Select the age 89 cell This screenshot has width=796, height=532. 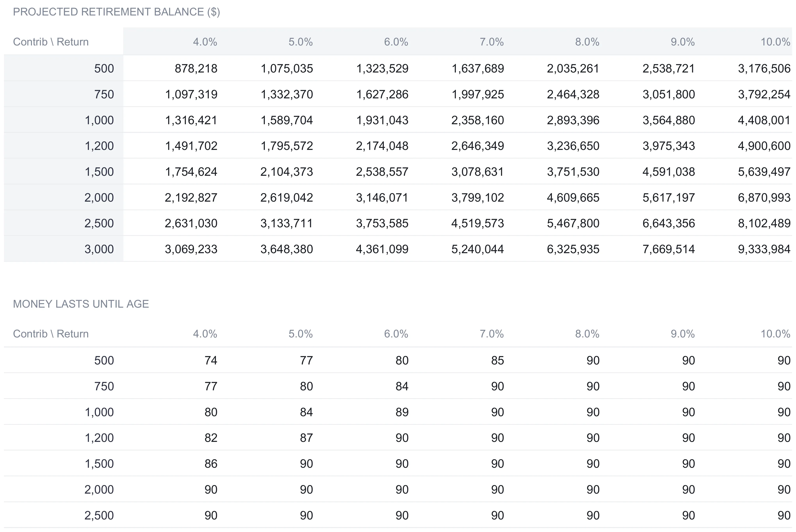[402, 412]
